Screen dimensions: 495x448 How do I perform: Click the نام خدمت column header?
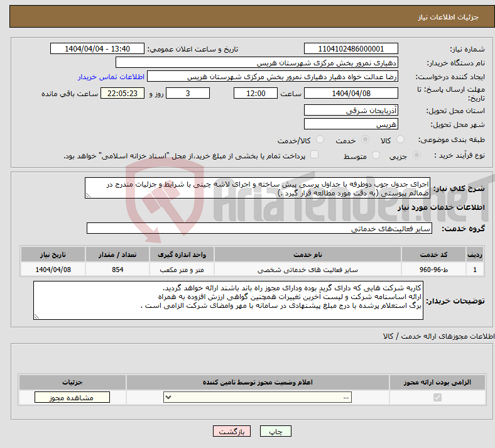[307, 254]
